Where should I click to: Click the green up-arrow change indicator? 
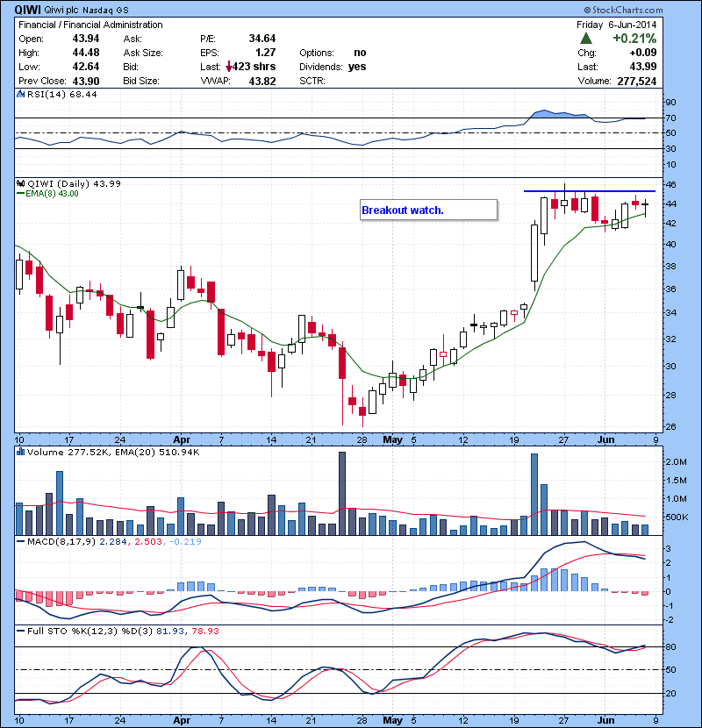[586, 38]
